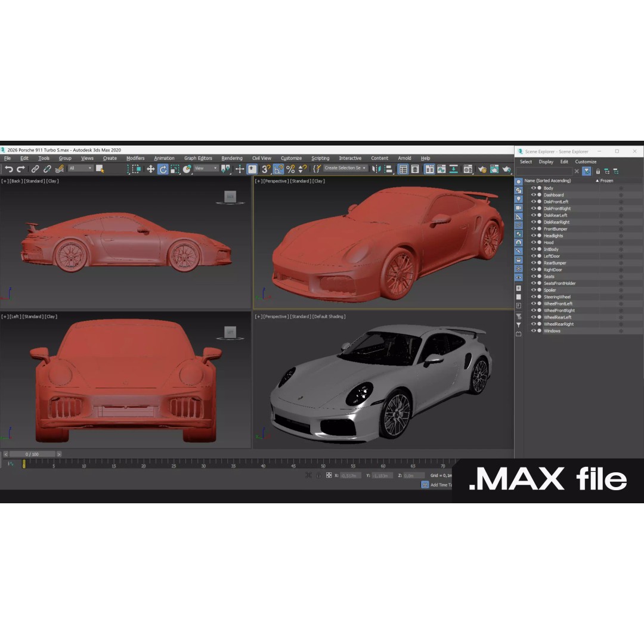Open the Curve Editor icon
644x644 pixels.
441,169
